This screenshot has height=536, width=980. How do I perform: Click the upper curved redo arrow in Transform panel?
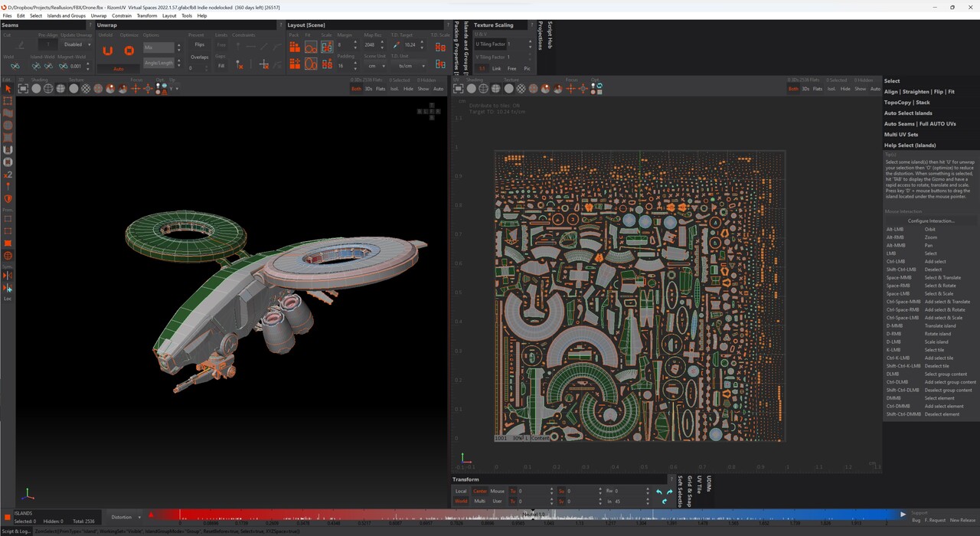tap(669, 492)
